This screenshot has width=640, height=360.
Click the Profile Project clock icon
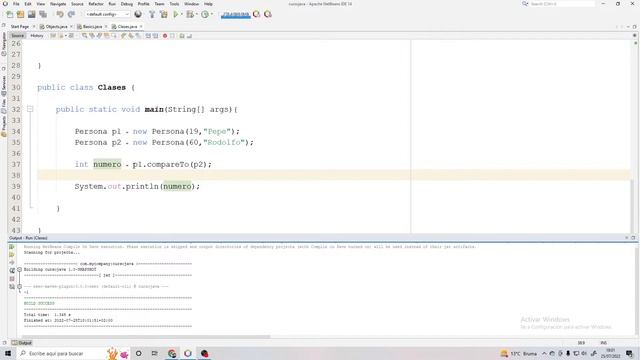pyautogui.click(x=205, y=14)
